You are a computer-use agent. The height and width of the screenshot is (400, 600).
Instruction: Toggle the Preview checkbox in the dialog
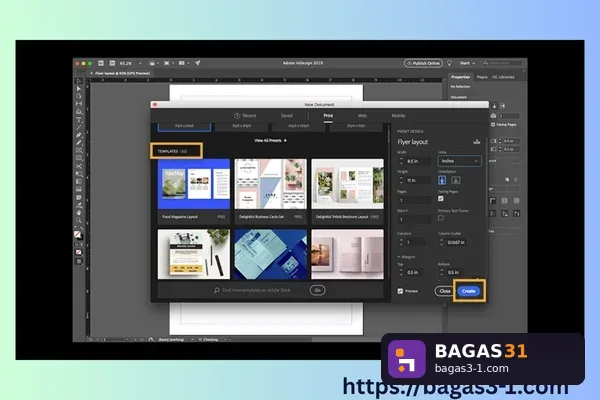pyautogui.click(x=400, y=291)
